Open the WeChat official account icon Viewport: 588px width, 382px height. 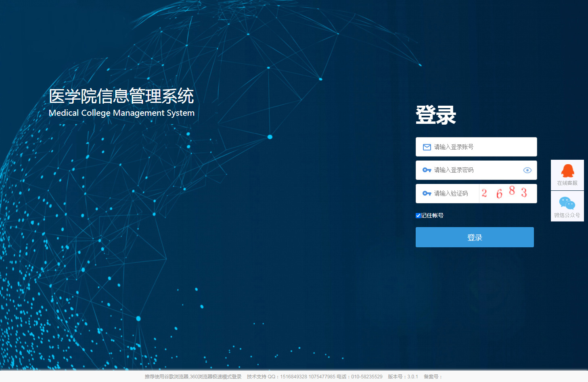point(567,203)
